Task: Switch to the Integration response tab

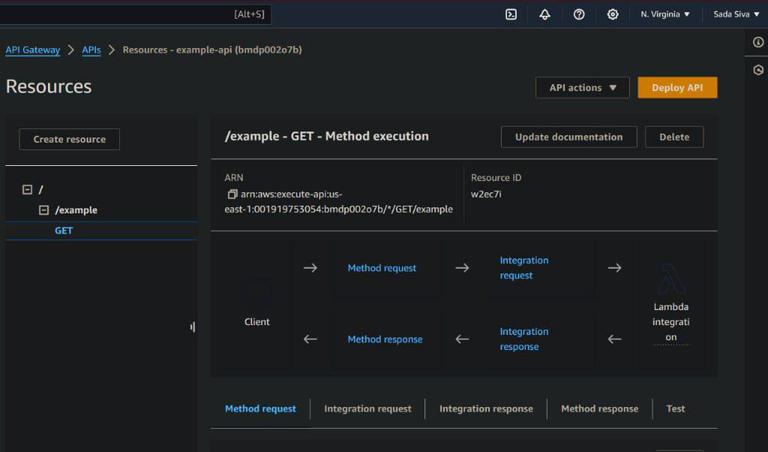Action: [486, 408]
